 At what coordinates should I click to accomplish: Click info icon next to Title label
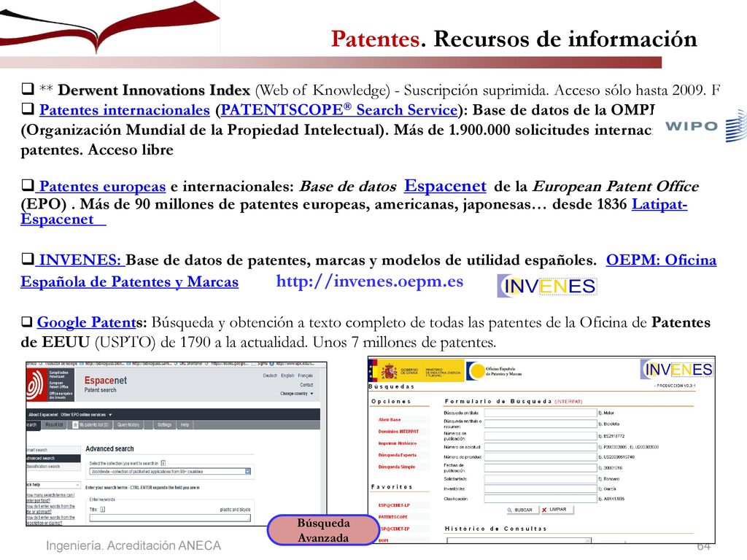(102, 510)
